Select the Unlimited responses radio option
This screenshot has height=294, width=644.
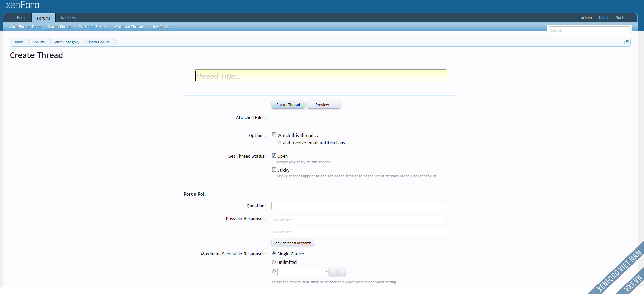[274, 262]
